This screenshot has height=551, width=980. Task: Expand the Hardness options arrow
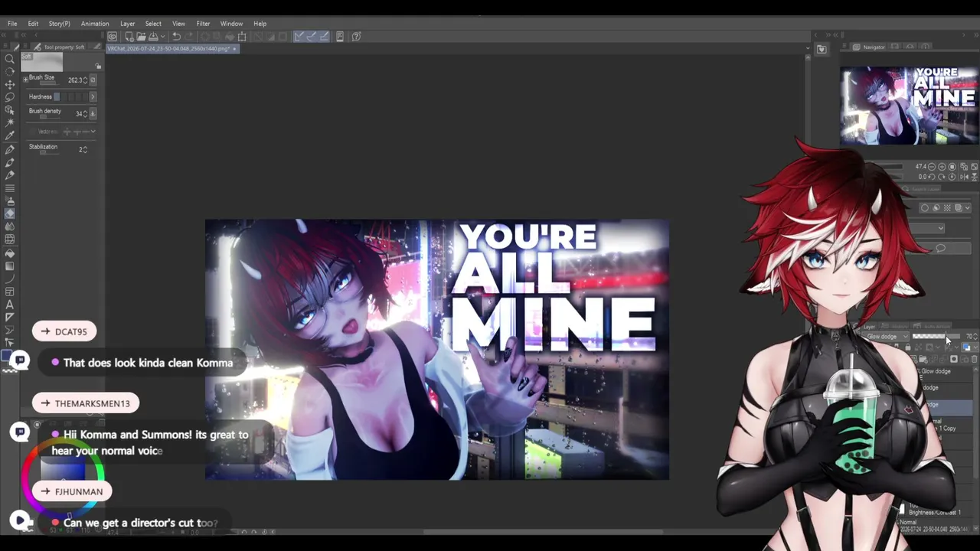pyautogui.click(x=93, y=96)
